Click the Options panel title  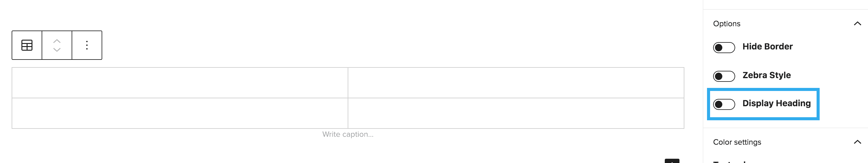click(727, 24)
